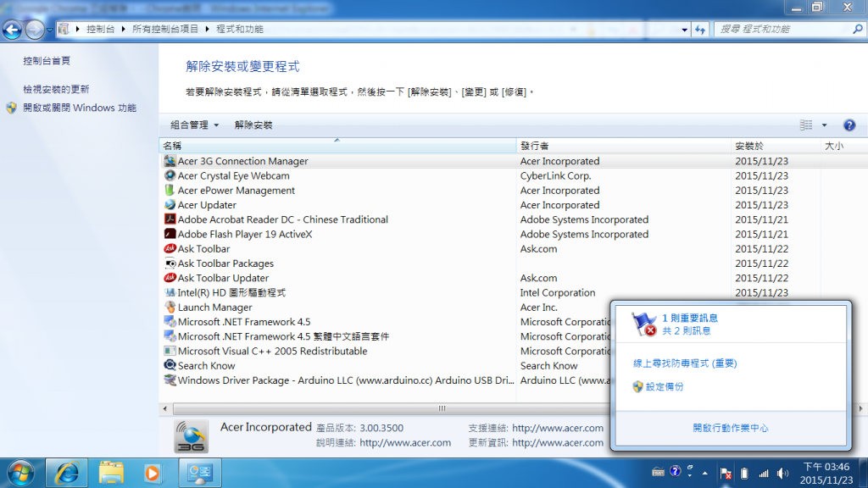Open 開啟行動作業中心 link
Viewport: 868px width, 488px height.
[x=730, y=428]
